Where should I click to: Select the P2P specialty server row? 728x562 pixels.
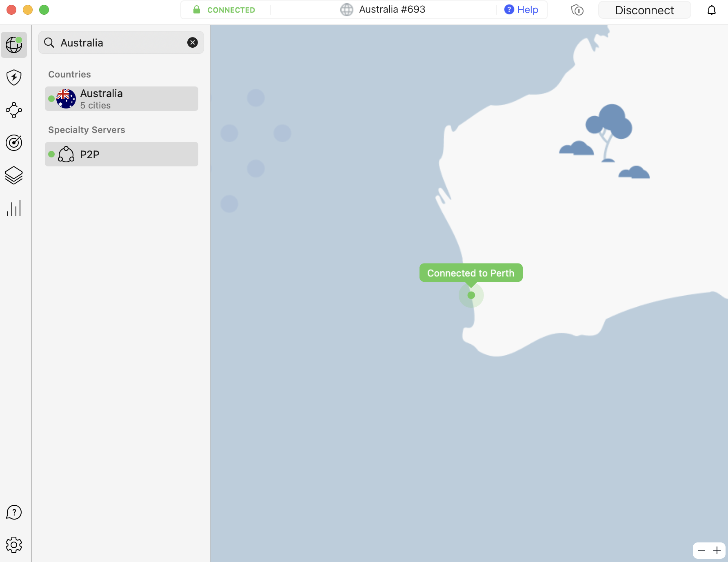pos(122,154)
